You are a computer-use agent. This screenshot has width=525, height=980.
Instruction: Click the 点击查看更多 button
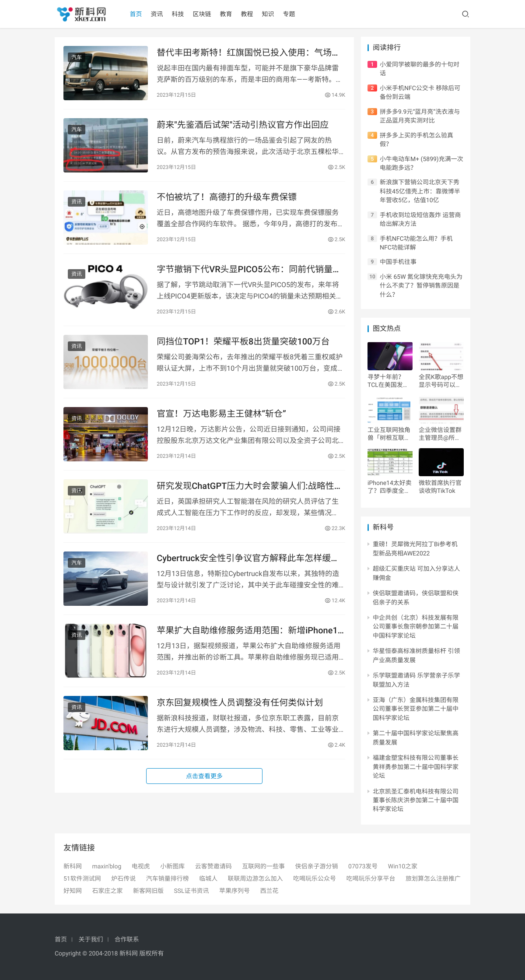point(204,776)
